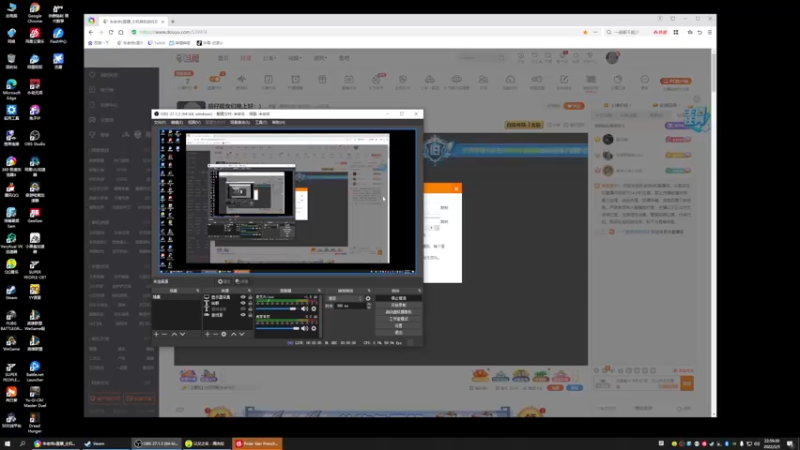The height and width of the screenshot is (450, 800).
Task: Start the virtual camera in OBS
Action: coord(398,312)
